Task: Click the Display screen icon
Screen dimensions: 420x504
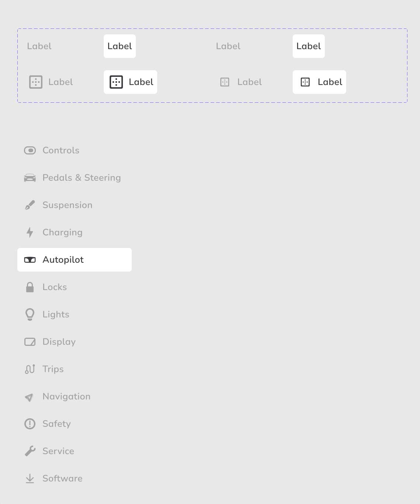Action: coord(30,342)
